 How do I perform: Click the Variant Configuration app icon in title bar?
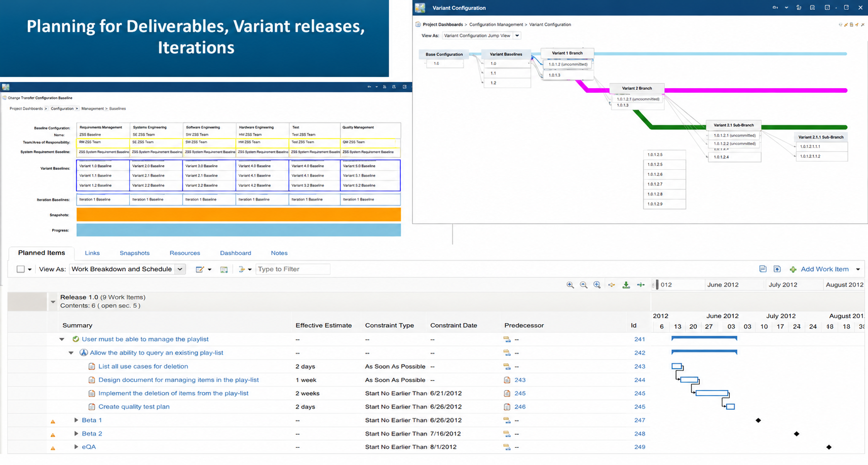click(x=420, y=8)
